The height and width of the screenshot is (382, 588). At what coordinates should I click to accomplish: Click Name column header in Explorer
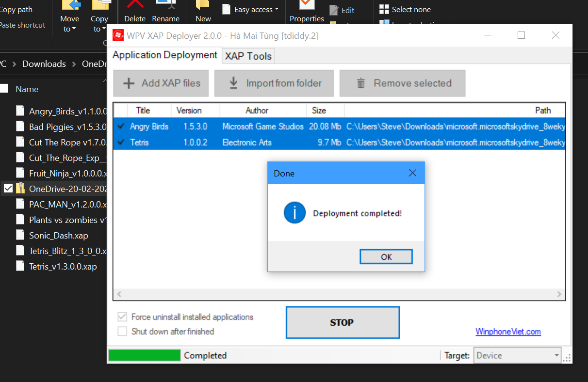pyautogui.click(x=27, y=89)
